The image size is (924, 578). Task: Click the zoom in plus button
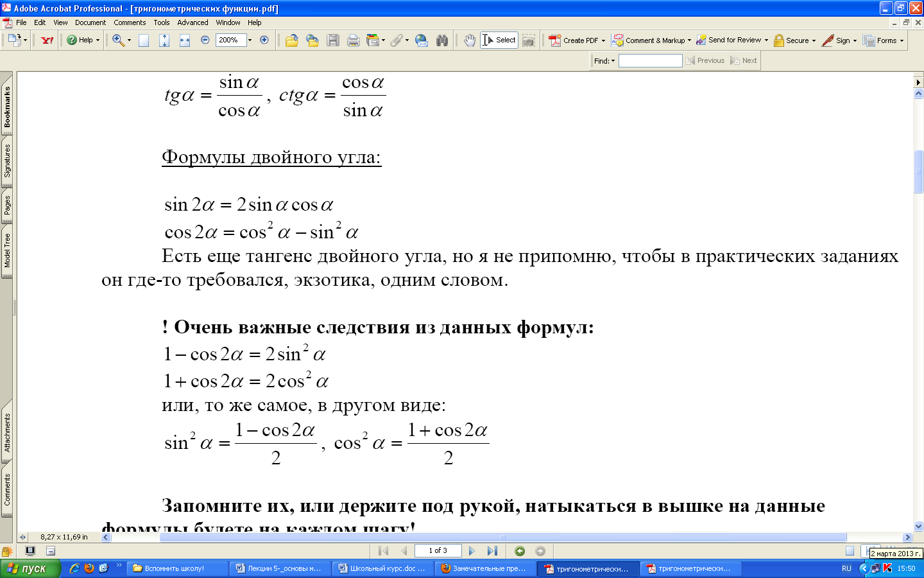click(x=264, y=40)
